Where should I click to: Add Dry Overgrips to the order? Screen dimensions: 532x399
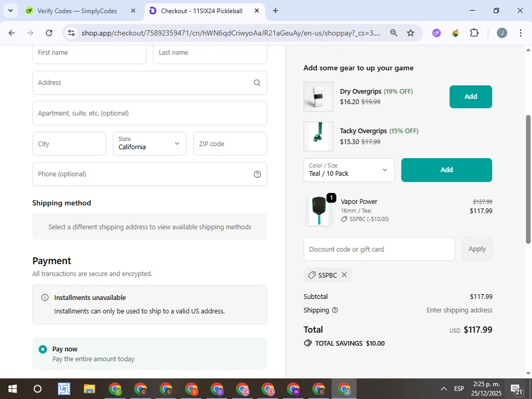(471, 96)
